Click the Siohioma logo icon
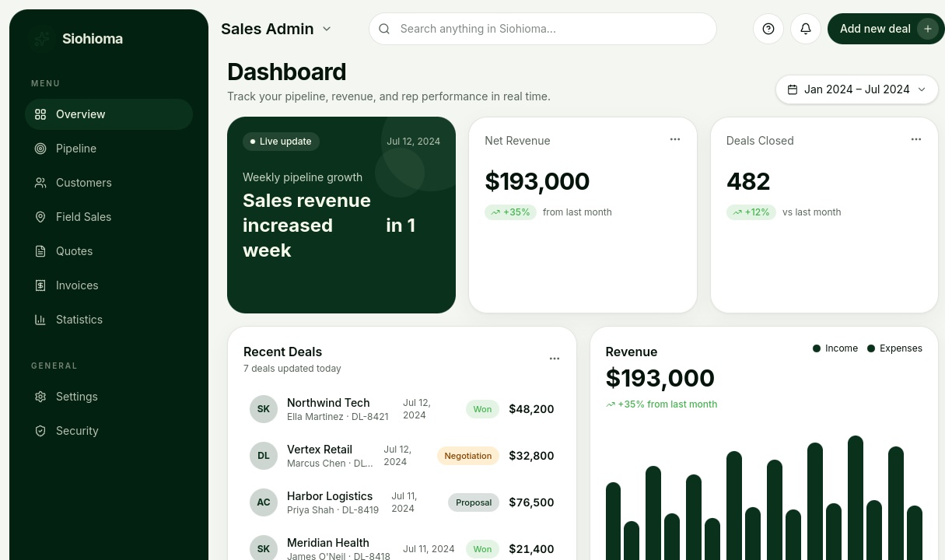 pos(40,38)
